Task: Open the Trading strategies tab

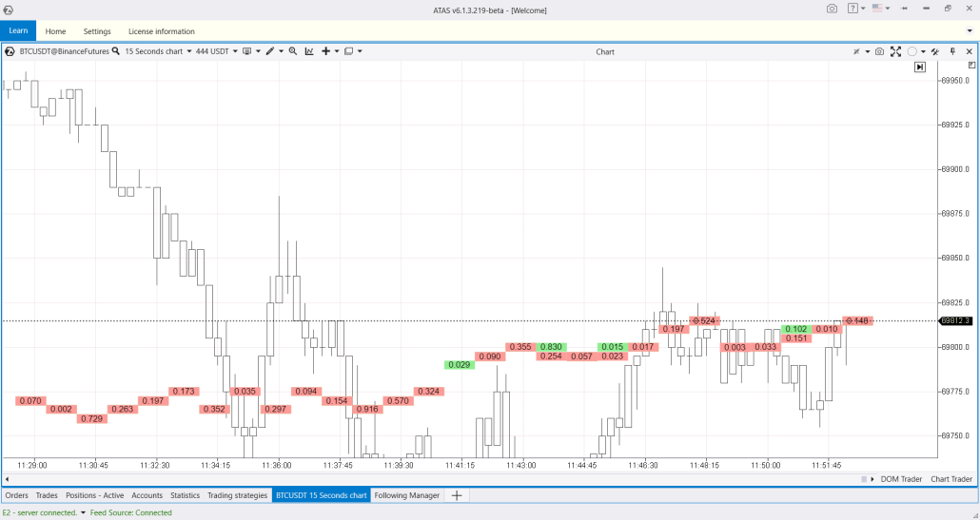Action: (x=238, y=495)
